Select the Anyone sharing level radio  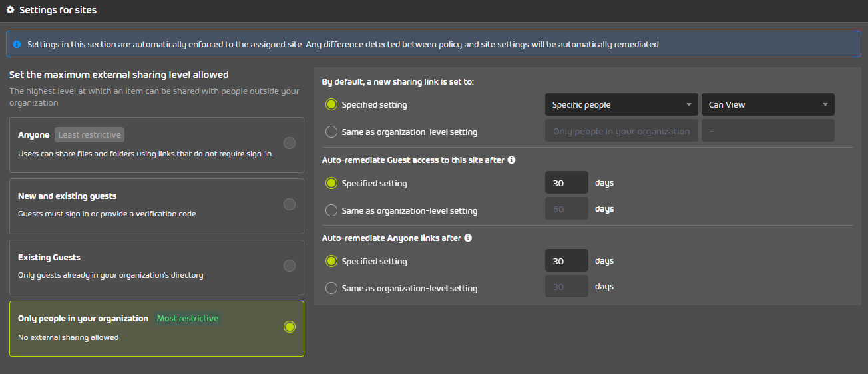(x=290, y=142)
